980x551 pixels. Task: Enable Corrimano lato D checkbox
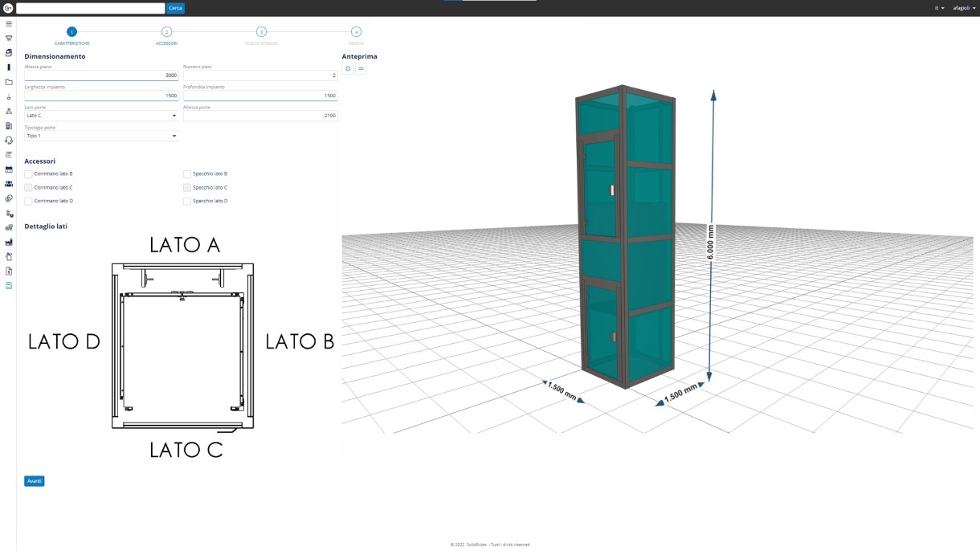[28, 201]
